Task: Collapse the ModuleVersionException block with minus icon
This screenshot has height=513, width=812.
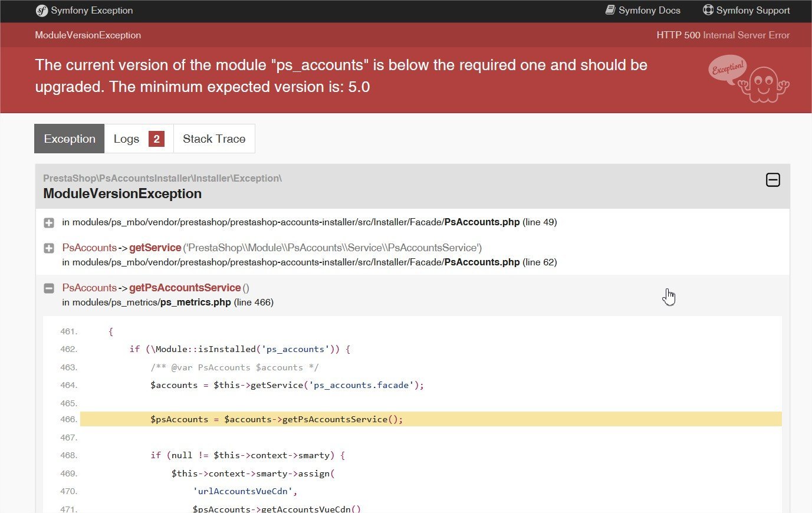Action: click(x=772, y=180)
